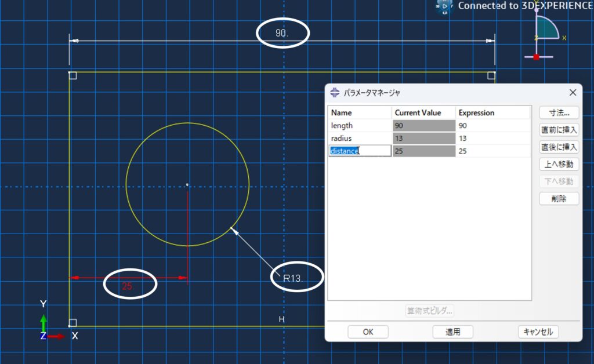Click the 上へ移動 button

pos(559,164)
